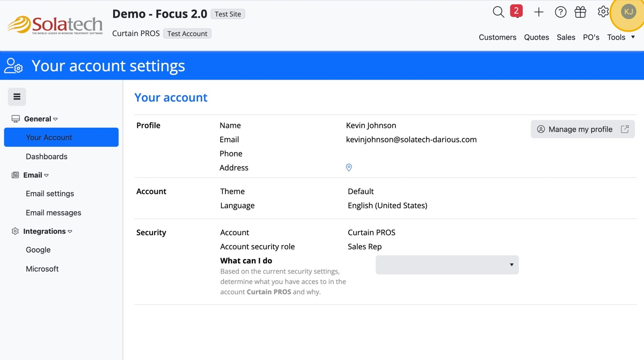The image size is (644, 360).
Task: Click the Manage my profile button
Action: pyautogui.click(x=582, y=129)
